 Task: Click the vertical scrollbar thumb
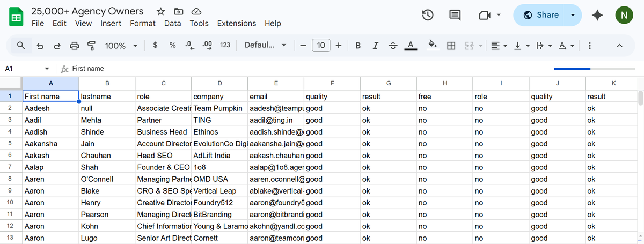(x=640, y=98)
